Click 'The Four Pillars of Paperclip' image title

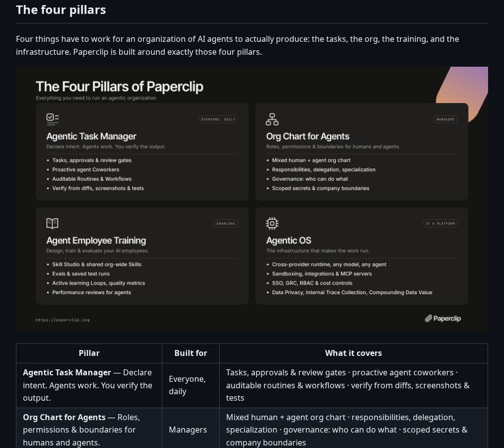[x=120, y=87]
